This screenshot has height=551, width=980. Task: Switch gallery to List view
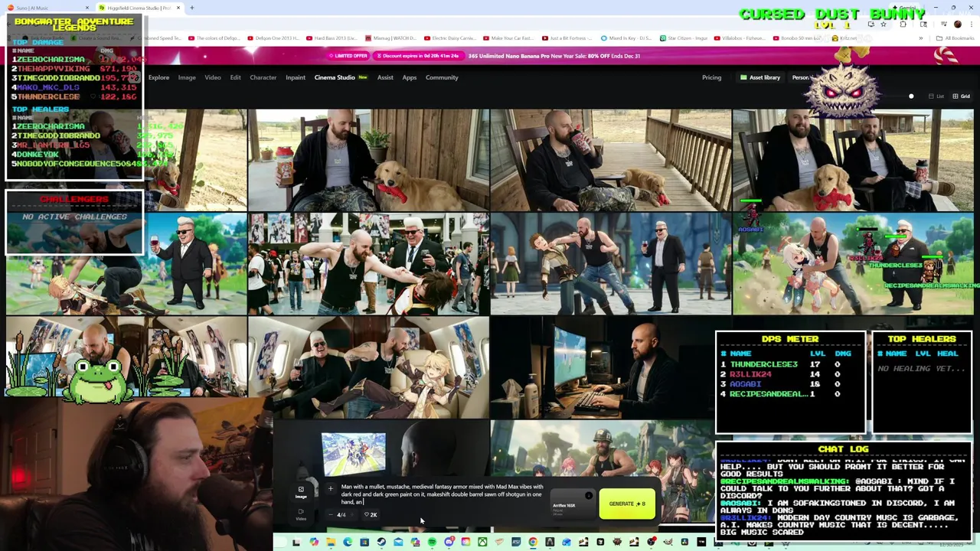936,96
